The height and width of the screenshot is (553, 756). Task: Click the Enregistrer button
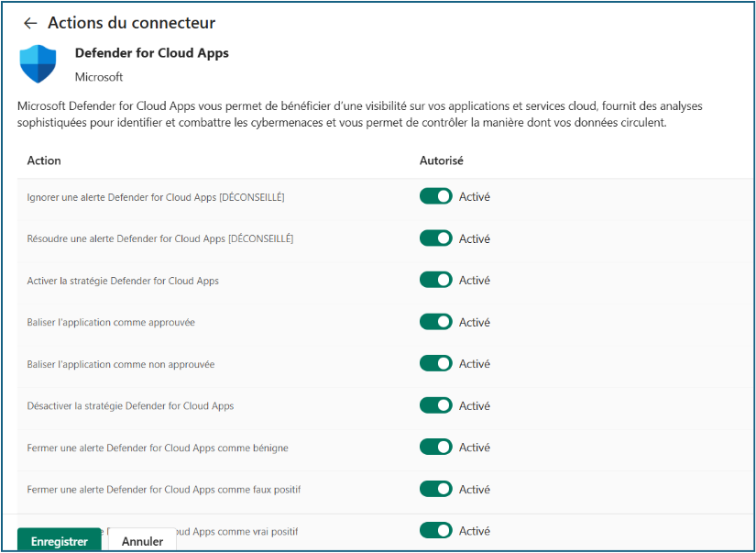click(60, 541)
